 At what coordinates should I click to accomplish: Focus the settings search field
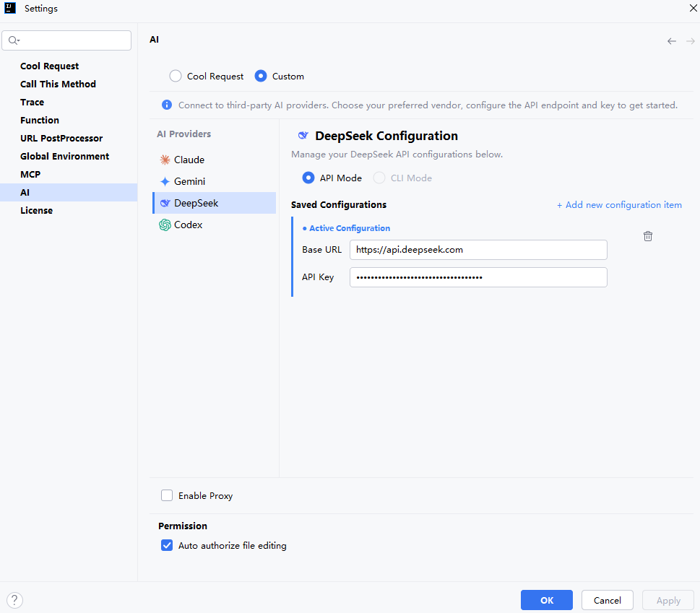[x=66, y=40]
